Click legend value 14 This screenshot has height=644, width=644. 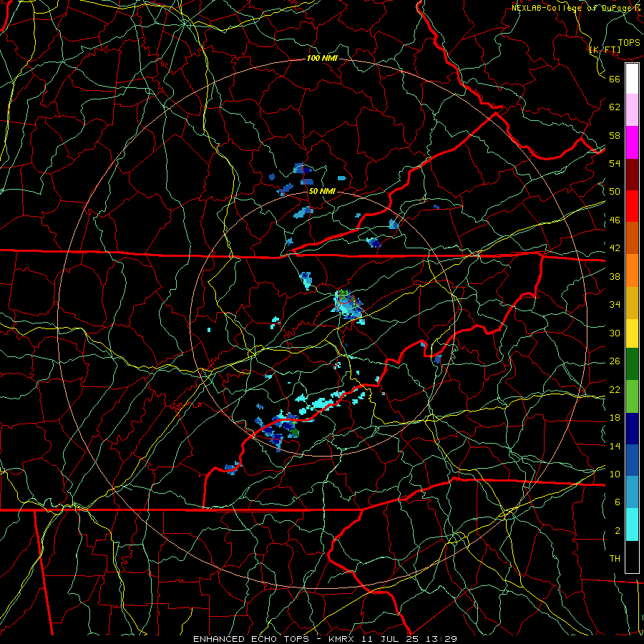click(x=615, y=446)
